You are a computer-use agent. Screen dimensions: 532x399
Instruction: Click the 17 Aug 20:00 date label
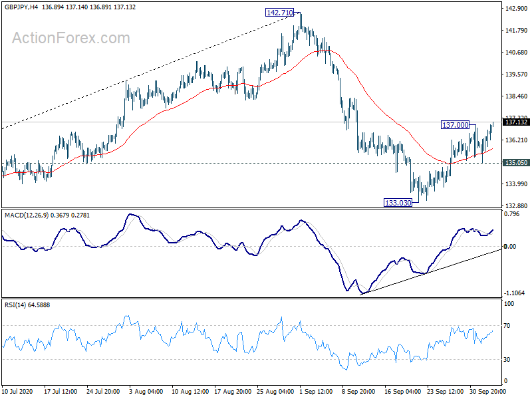[x=233, y=392]
